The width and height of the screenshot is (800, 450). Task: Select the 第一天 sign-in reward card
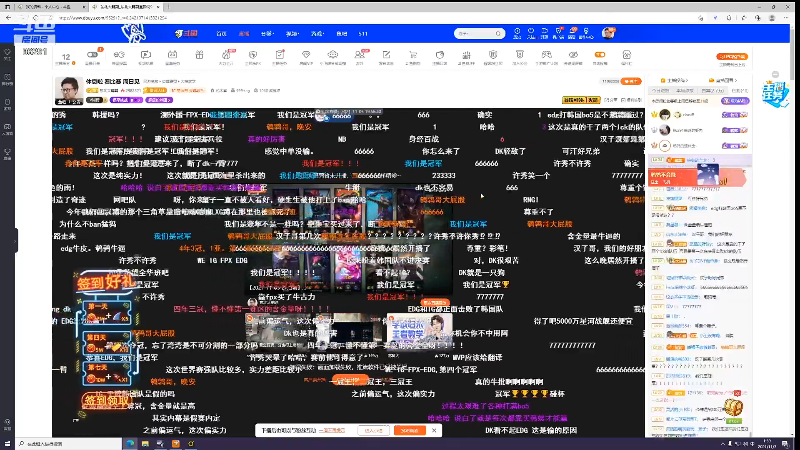108,313
